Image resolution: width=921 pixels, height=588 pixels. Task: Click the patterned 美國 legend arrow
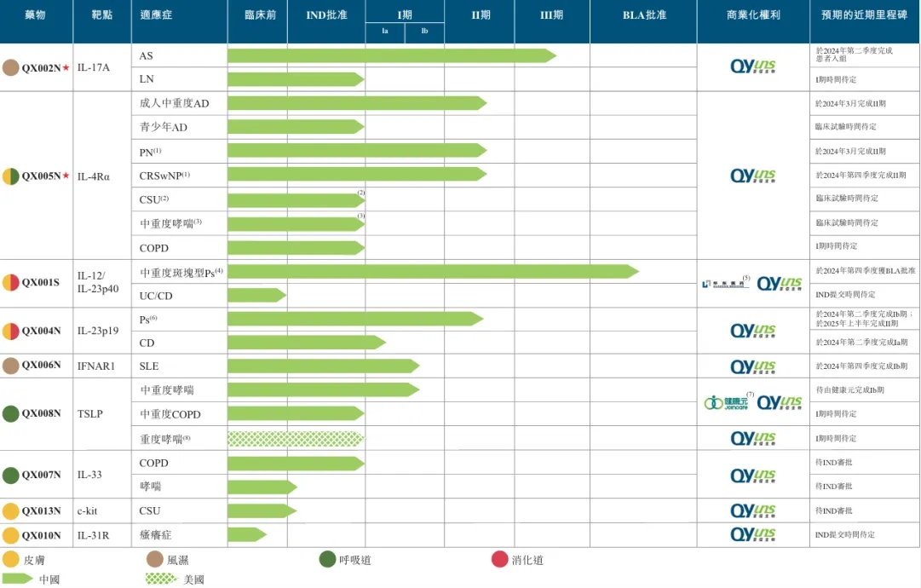coord(162,579)
